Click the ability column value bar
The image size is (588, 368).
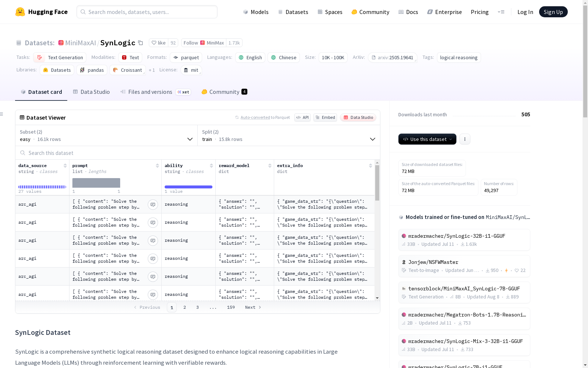189,187
